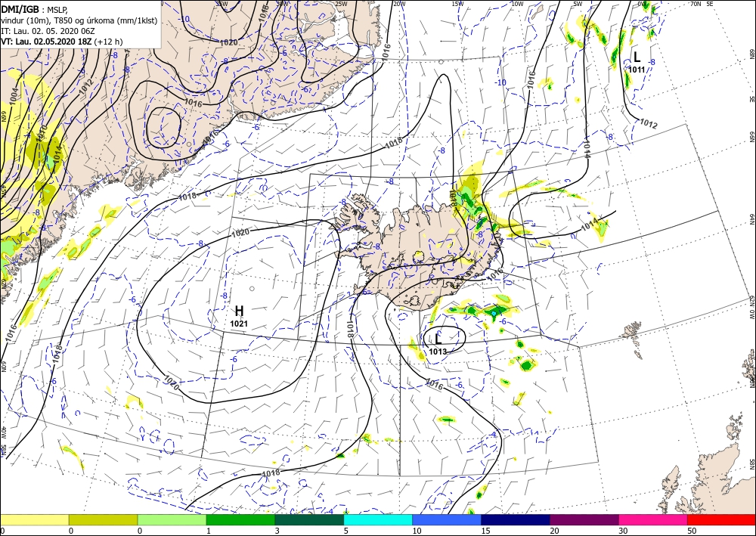Select the medium green precipitation legend swatch

click(240, 519)
